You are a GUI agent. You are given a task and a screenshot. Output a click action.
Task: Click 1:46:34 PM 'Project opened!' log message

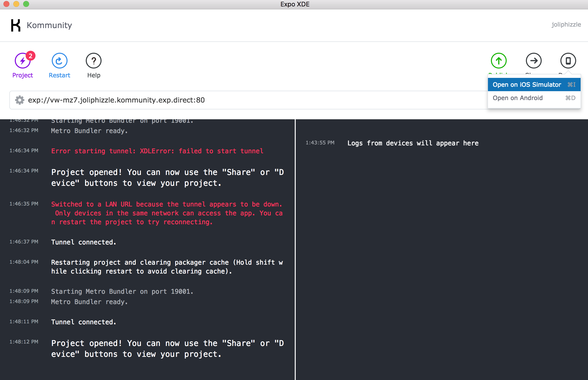[167, 177]
